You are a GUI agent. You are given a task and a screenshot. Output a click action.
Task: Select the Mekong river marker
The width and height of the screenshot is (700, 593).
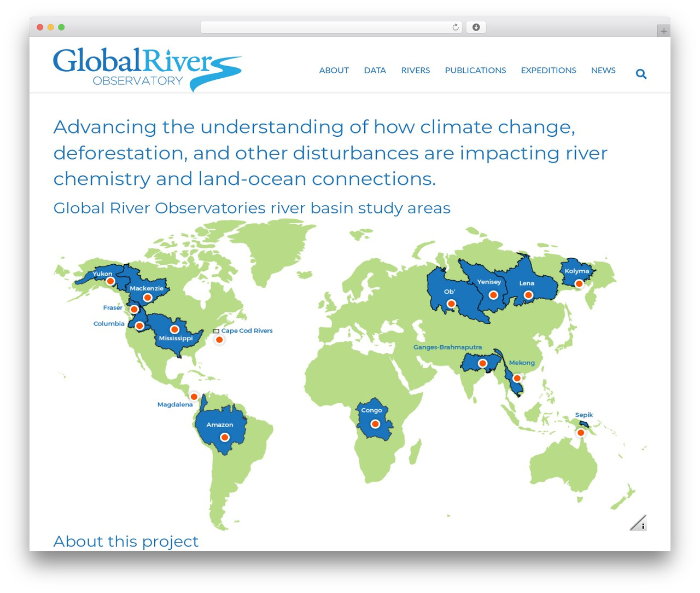tap(517, 378)
